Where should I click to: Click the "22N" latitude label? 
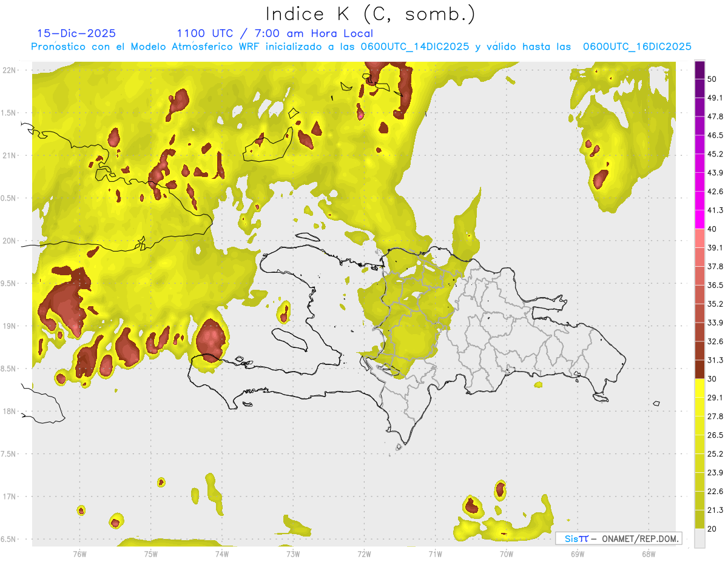pos(9,70)
